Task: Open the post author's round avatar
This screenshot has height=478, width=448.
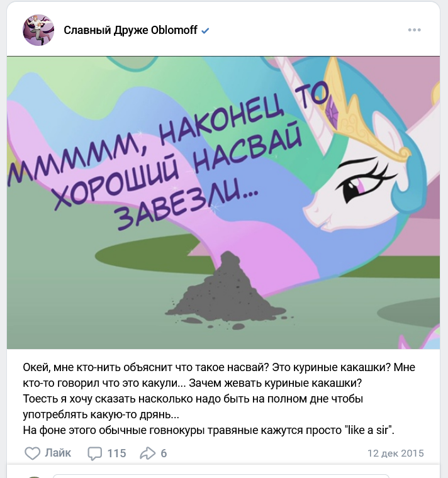Action: [x=38, y=30]
